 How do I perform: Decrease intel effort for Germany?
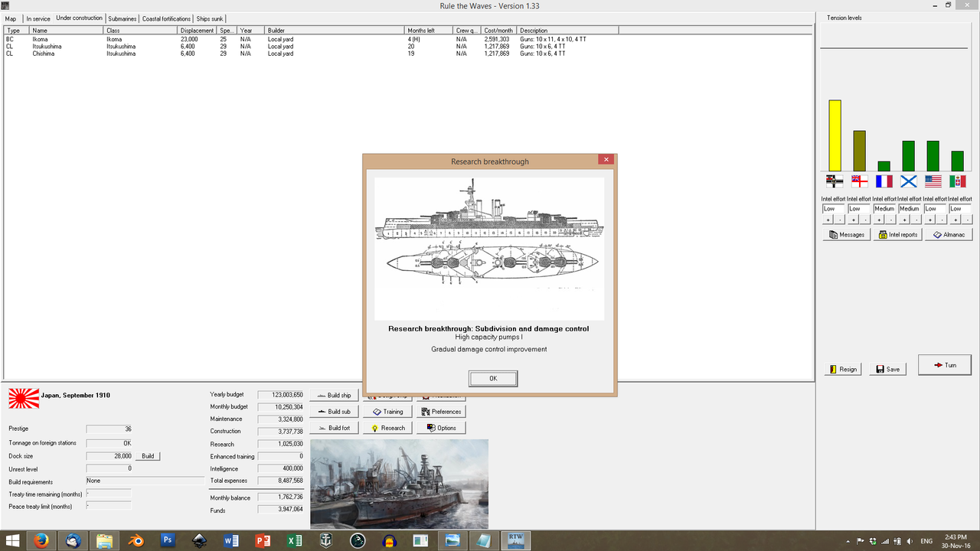pyautogui.click(x=840, y=220)
